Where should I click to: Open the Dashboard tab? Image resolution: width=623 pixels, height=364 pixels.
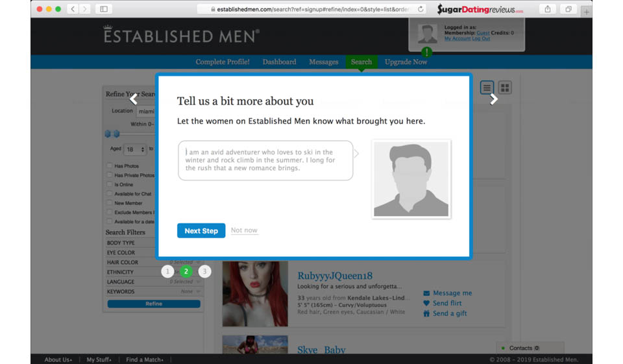pos(279,62)
